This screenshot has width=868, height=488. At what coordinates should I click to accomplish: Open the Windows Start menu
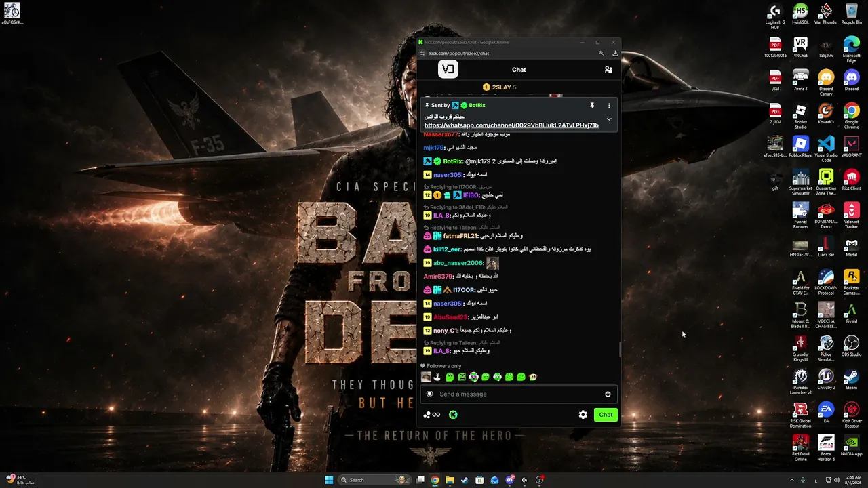tap(329, 480)
